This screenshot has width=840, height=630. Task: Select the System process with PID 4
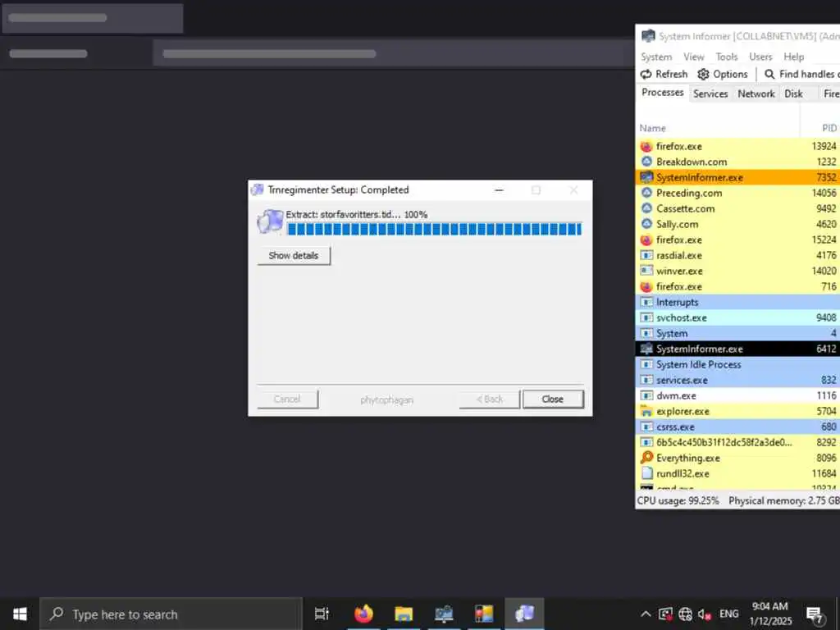[737, 333]
